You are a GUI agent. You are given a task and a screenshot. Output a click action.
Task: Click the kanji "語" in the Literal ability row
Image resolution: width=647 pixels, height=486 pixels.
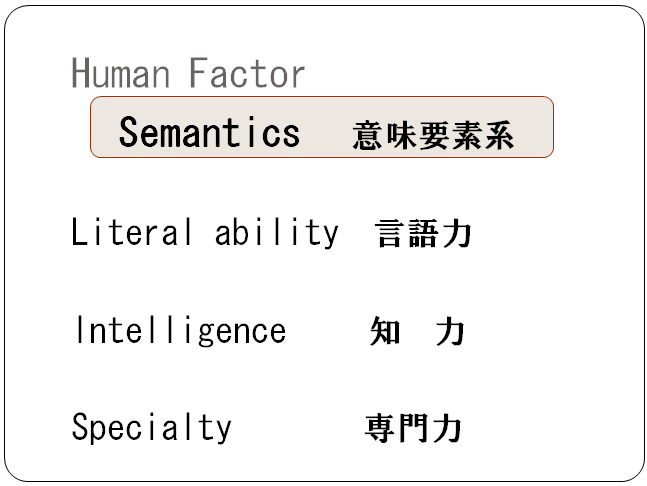423,234
